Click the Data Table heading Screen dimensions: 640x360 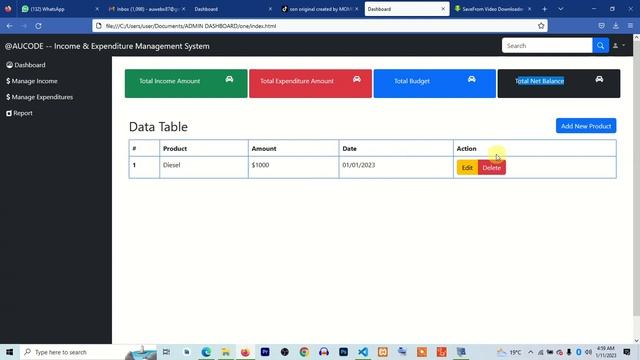pos(158,127)
